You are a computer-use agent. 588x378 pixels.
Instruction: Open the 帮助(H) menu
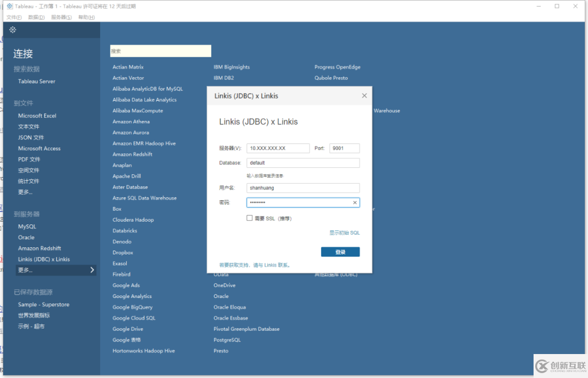coord(86,17)
